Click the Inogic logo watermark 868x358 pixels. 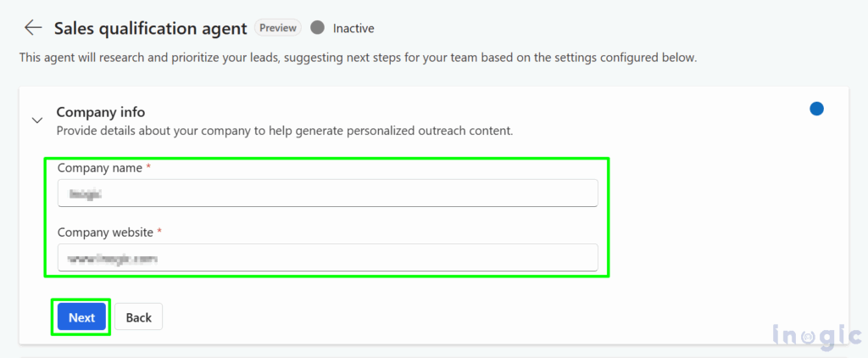coord(816,335)
